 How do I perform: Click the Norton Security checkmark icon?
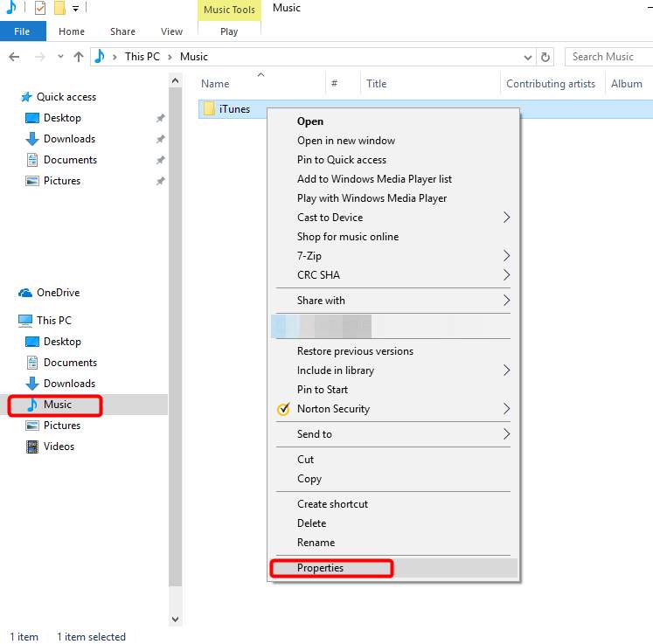tap(283, 409)
